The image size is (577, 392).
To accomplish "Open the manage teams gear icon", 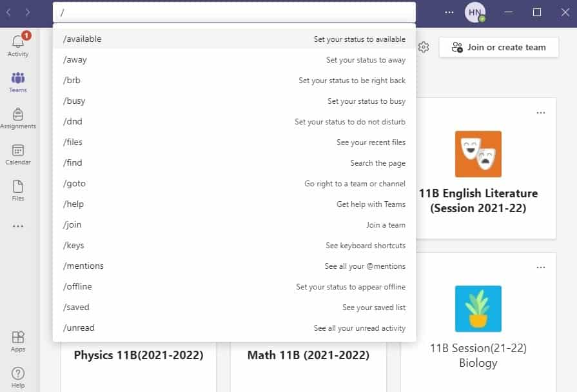I will [424, 47].
